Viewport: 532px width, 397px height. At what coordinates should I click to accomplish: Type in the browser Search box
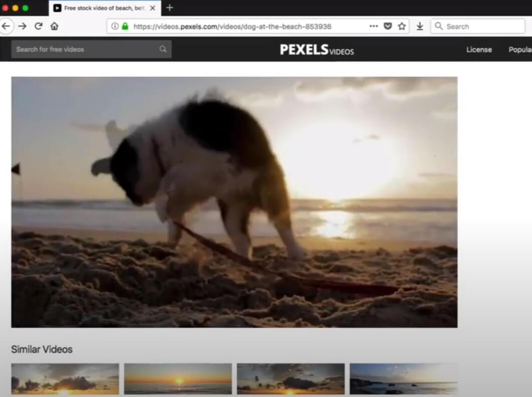[476, 26]
